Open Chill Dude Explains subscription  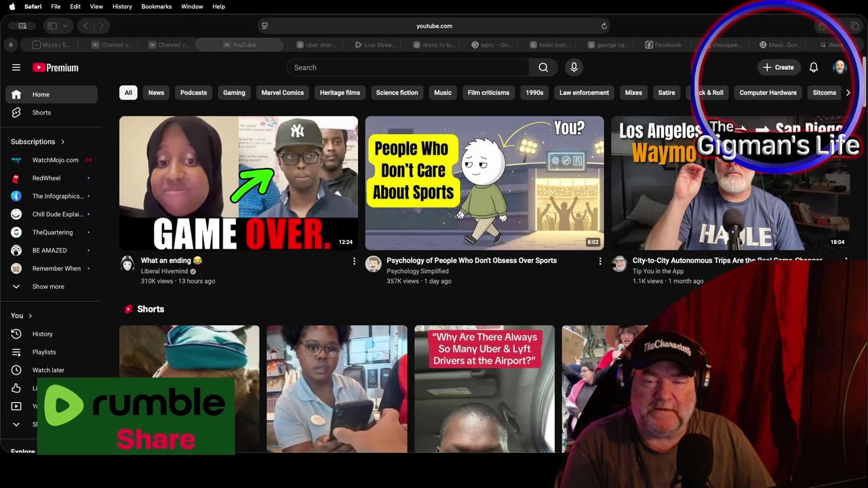52,214
